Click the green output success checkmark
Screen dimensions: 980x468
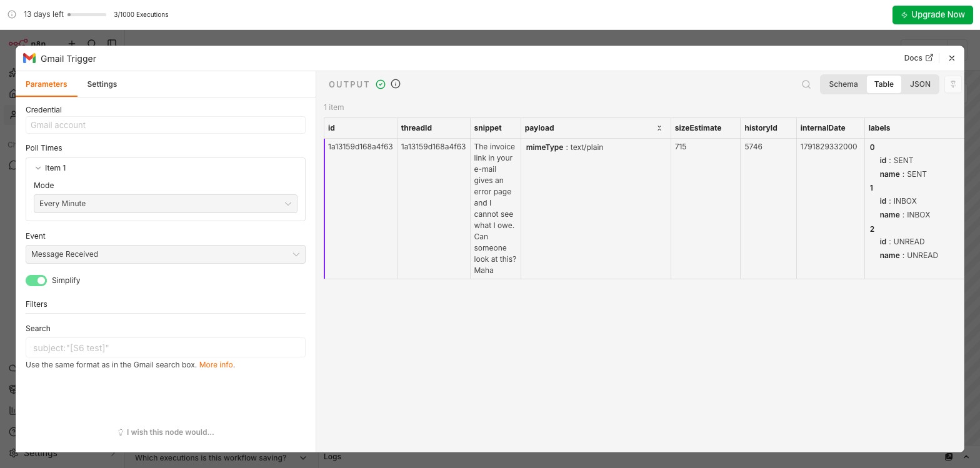pyautogui.click(x=381, y=84)
